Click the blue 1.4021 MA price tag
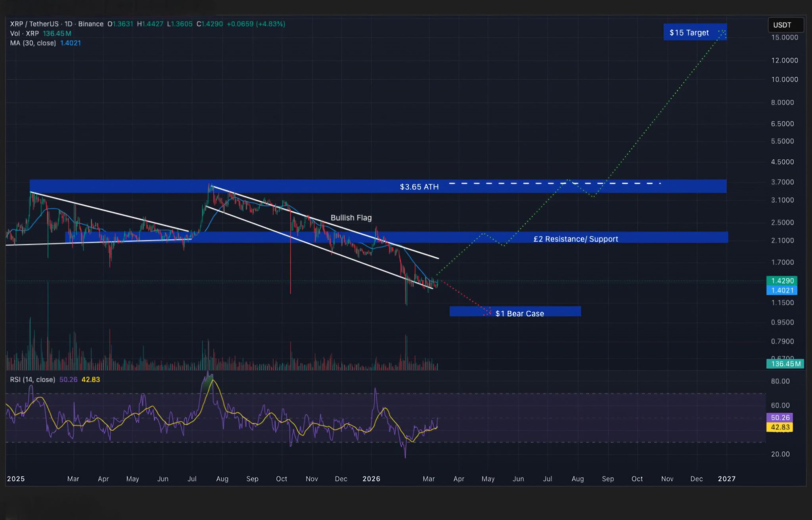The height and width of the screenshot is (520, 812). click(x=782, y=290)
